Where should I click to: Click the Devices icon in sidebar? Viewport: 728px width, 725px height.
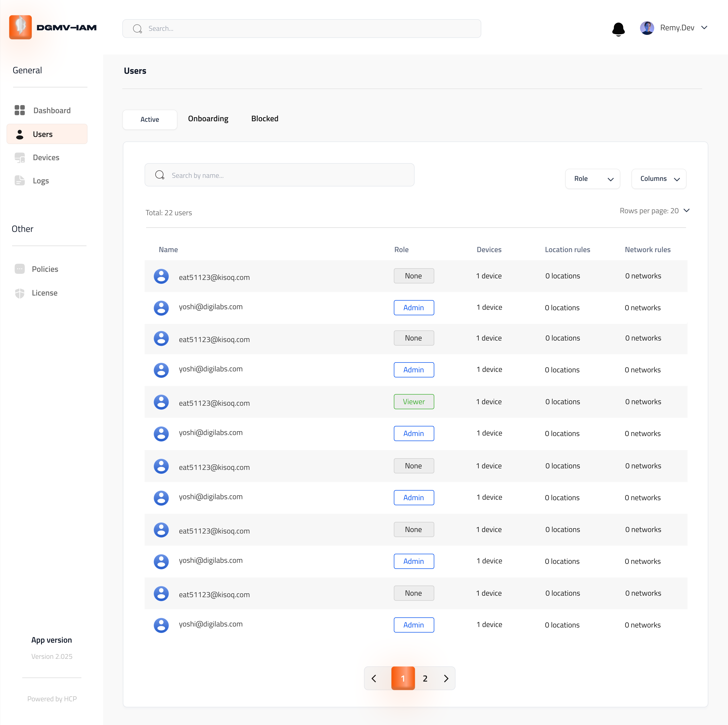click(x=20, y=157)
